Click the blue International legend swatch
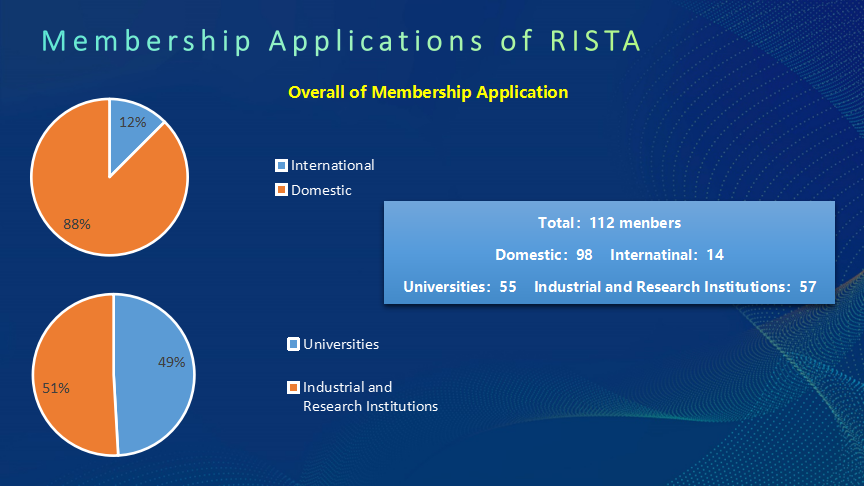Image resolution: width=865 pixels, height=486 pixels. pos(281,165)
